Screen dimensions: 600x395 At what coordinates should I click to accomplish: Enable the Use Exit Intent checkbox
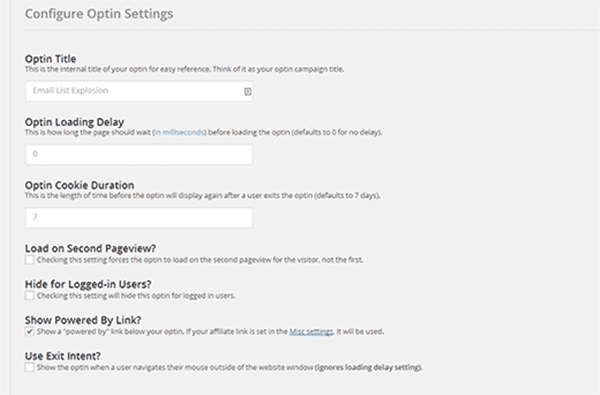coord(29,367)
